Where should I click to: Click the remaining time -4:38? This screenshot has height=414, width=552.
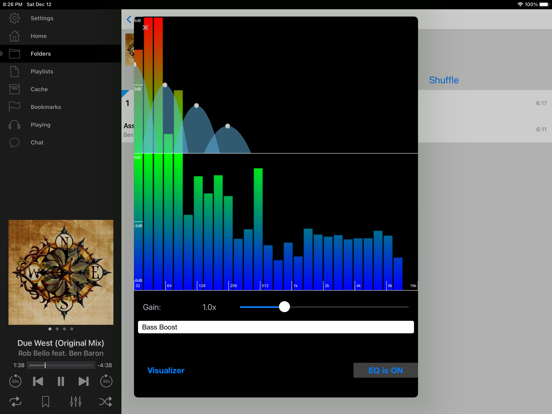105,365
